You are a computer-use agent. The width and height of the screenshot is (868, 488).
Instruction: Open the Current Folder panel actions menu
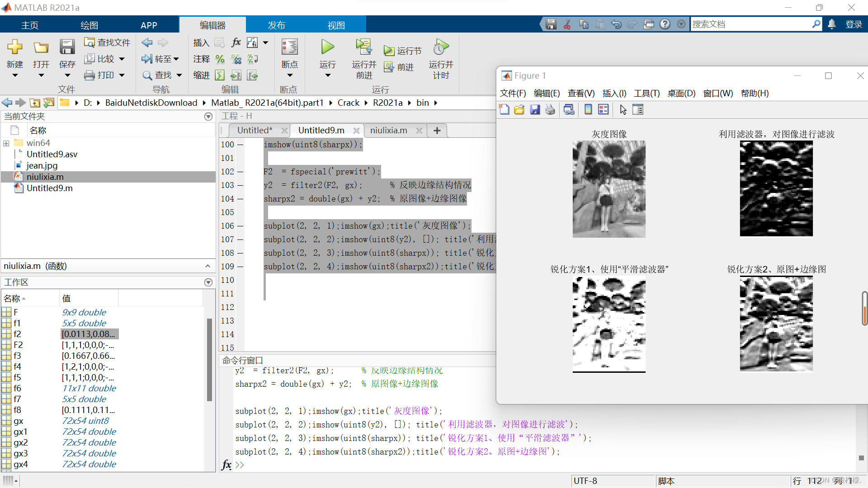coord(208,117)
